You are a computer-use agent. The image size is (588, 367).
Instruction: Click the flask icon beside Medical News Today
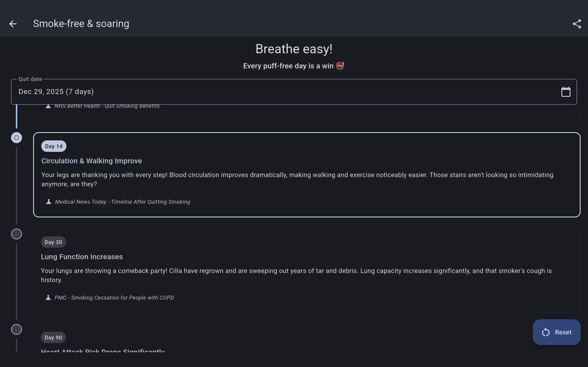coord(49,202)
